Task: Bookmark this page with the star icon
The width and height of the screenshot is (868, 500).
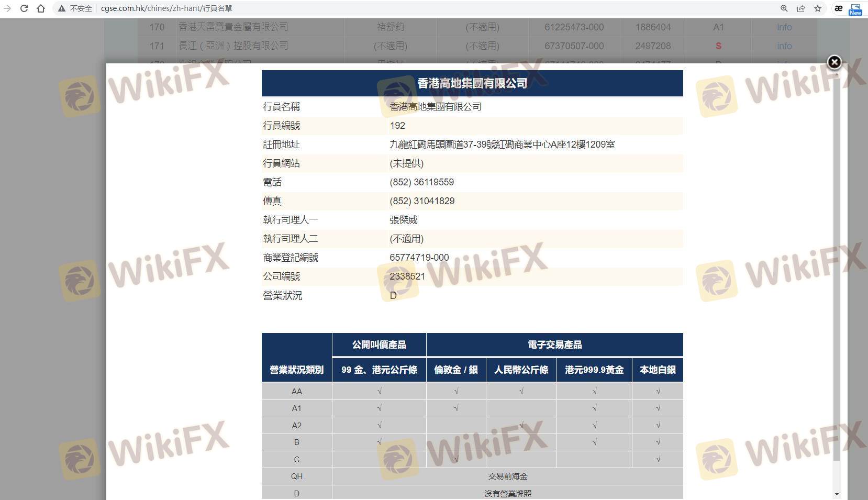Action: (818, 8)
